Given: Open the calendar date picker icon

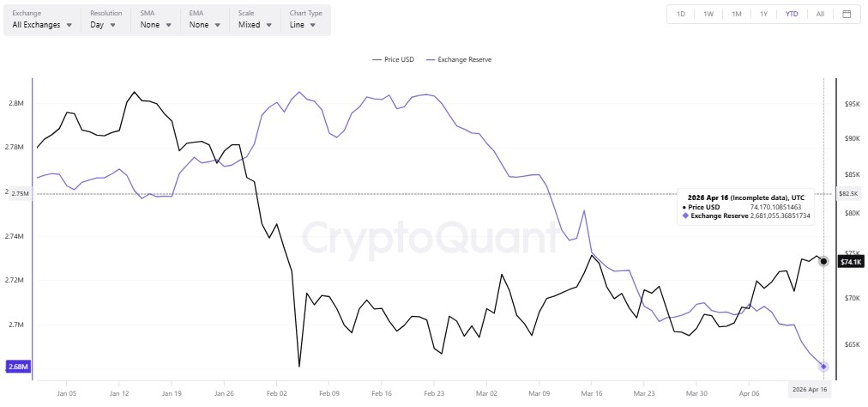Looking at the screenshot, I should (847, 14).
